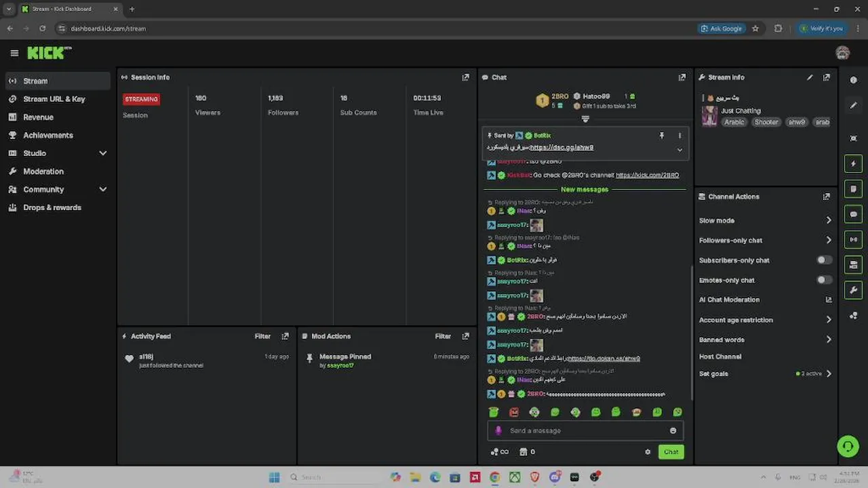Open the kick.com/2BRO channel link
The height and width of the screenshot is (488, 868).
click(x=647, y=175)
